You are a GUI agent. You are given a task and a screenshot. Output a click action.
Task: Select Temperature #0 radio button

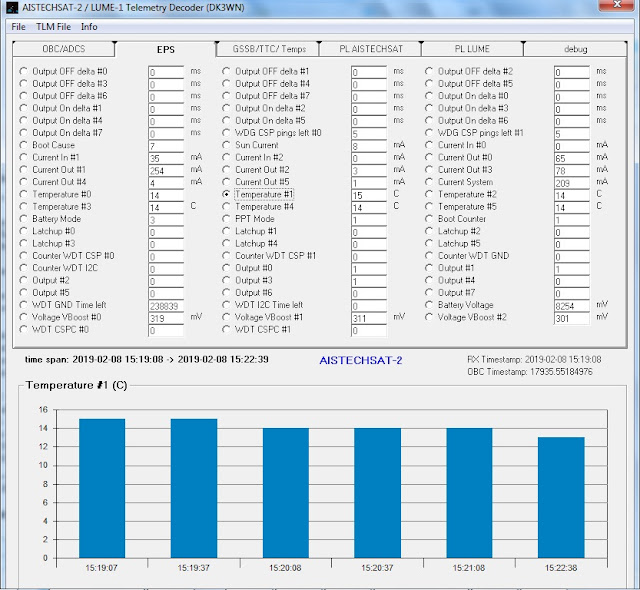point(24,194)
